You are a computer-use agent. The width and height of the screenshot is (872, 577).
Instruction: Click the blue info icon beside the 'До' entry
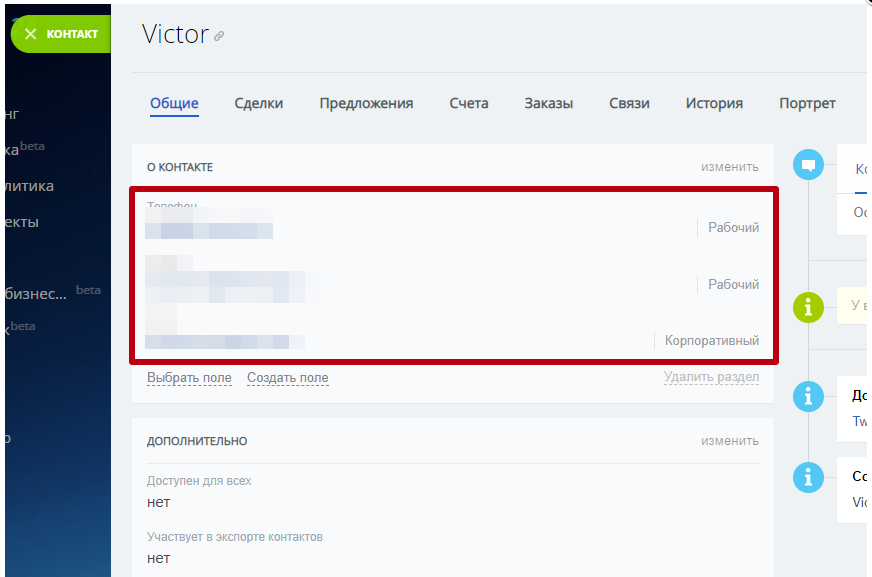pos(808,397)
